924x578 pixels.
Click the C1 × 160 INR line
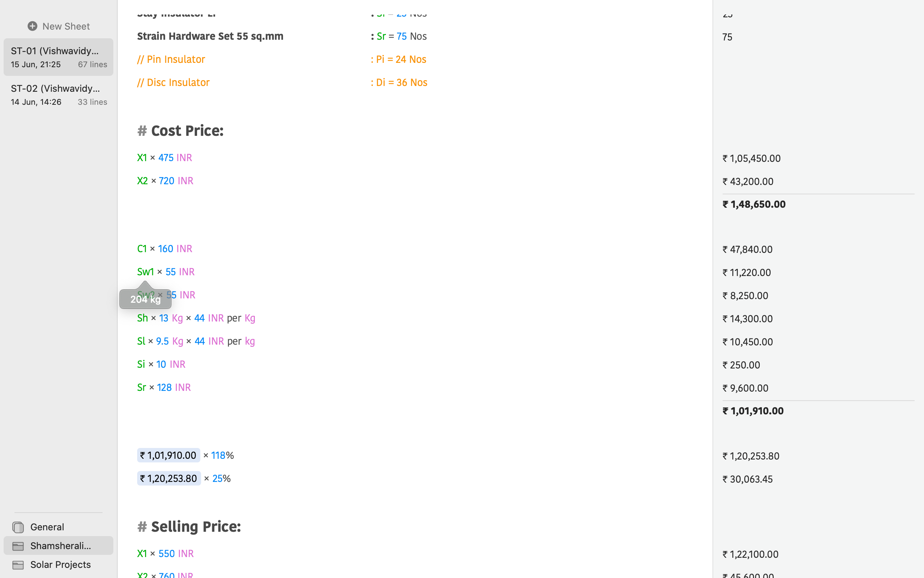165,249
